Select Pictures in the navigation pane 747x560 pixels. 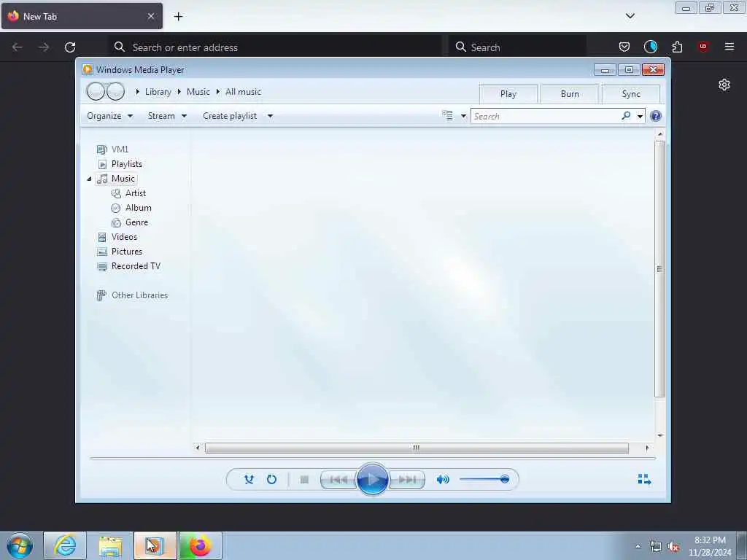point(120,252)
